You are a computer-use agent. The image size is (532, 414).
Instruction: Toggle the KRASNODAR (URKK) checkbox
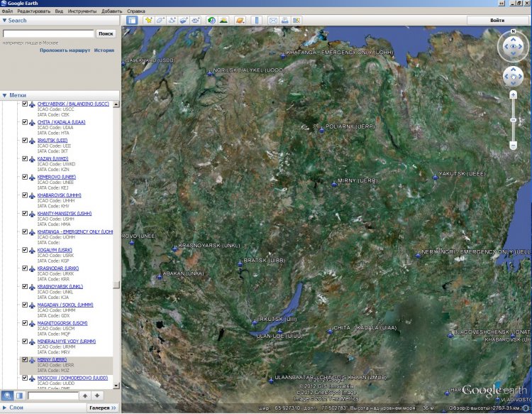[25, 268]
